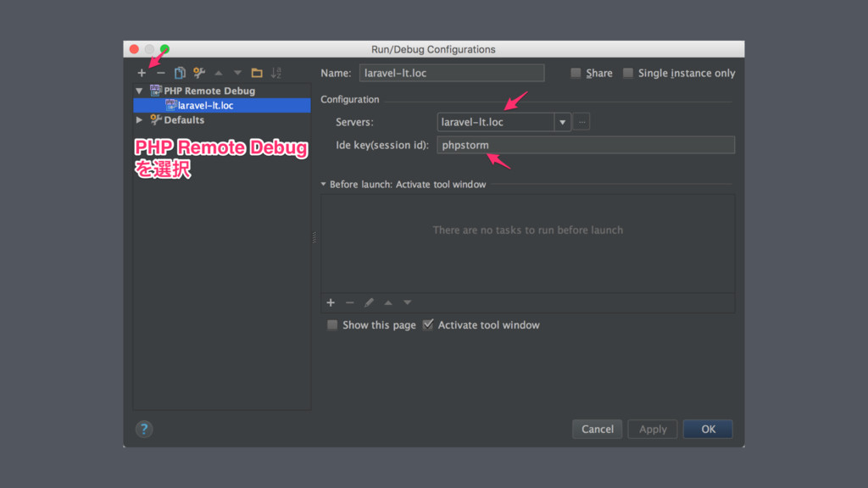
Task: Enable the Share checkbox
Action: pos(576,73)
